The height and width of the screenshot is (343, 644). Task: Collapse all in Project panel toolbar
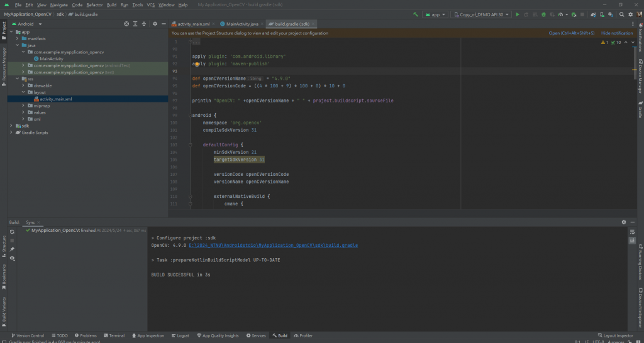click(144, 24)
